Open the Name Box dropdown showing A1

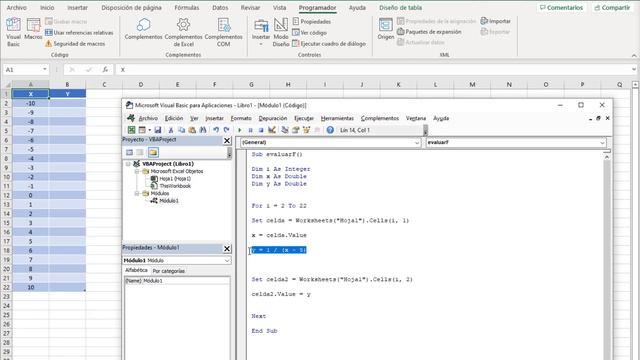(x=44, y=69)
